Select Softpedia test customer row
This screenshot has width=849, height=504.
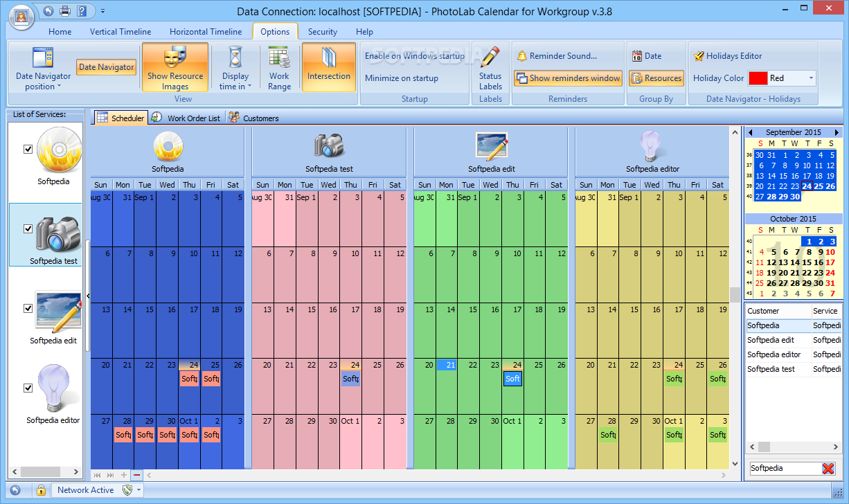coord(794,369)
